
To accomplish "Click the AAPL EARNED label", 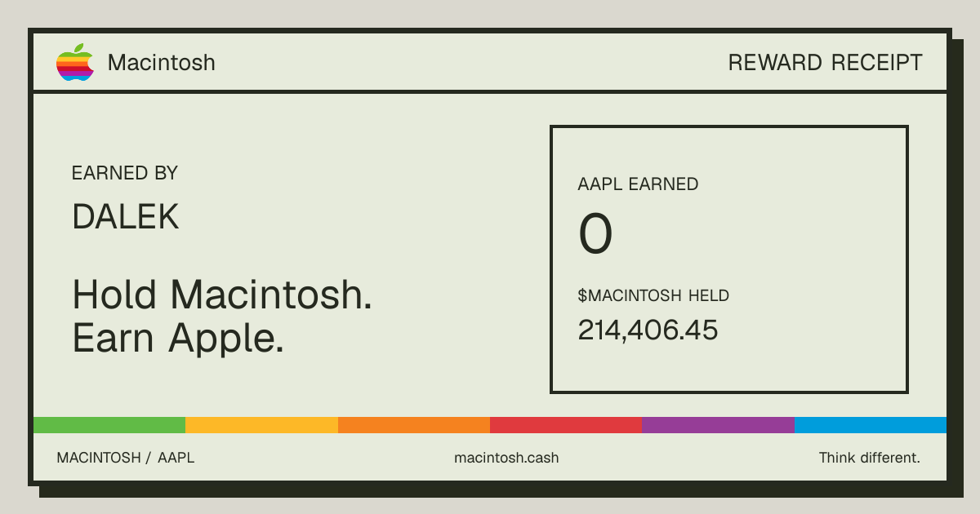I will (x=638, y=184).
